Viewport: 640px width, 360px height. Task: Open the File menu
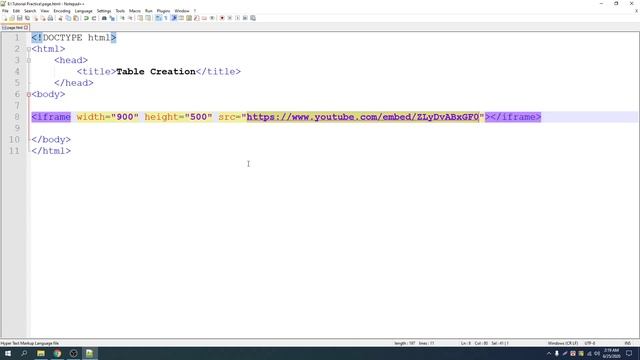(x=5, y=11)
